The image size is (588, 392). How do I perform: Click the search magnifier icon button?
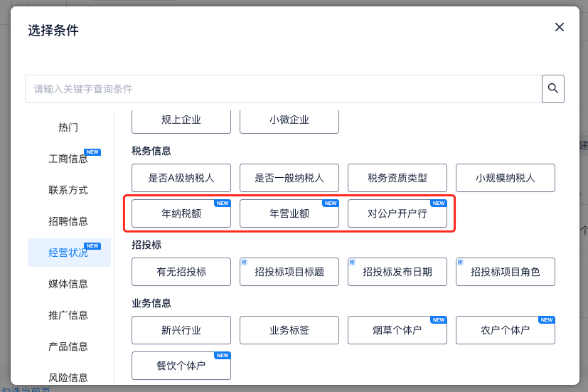tap(552, 89)
